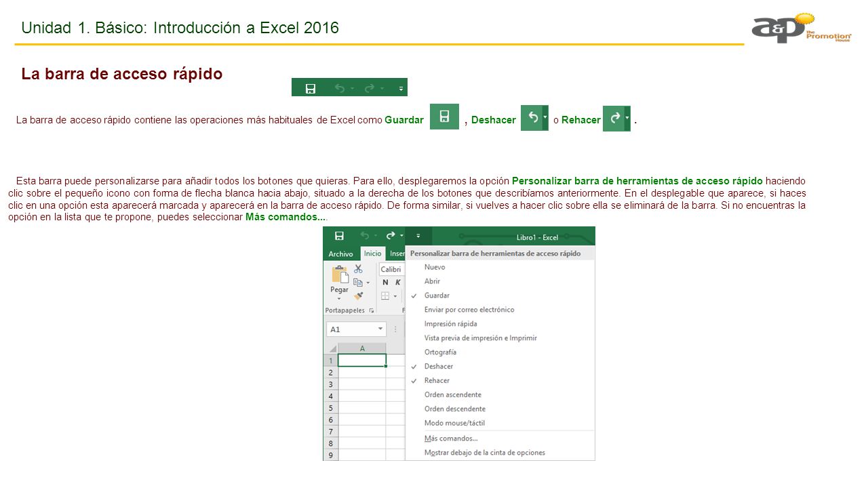Enable the Ortografía option
Screen dimensions: 868x488
point(500,352)
